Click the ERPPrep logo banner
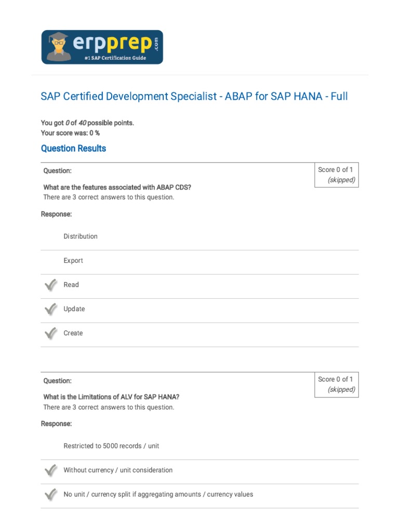 [x=102, y=47]
